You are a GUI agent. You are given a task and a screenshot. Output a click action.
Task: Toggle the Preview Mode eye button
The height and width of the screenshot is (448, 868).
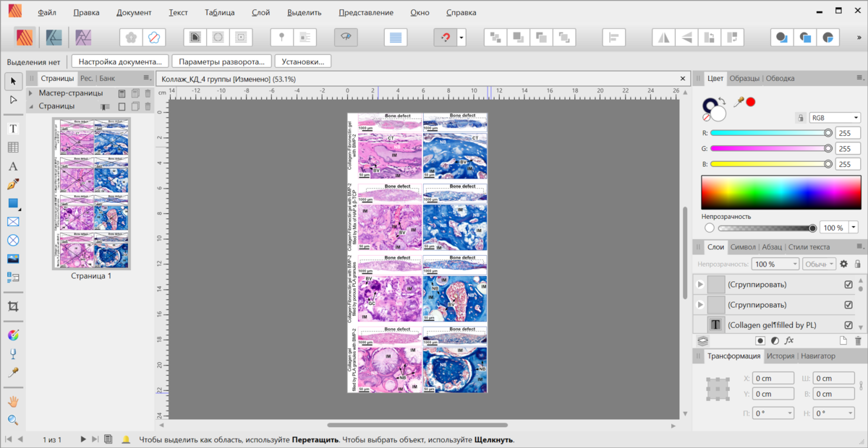[346, 37]
